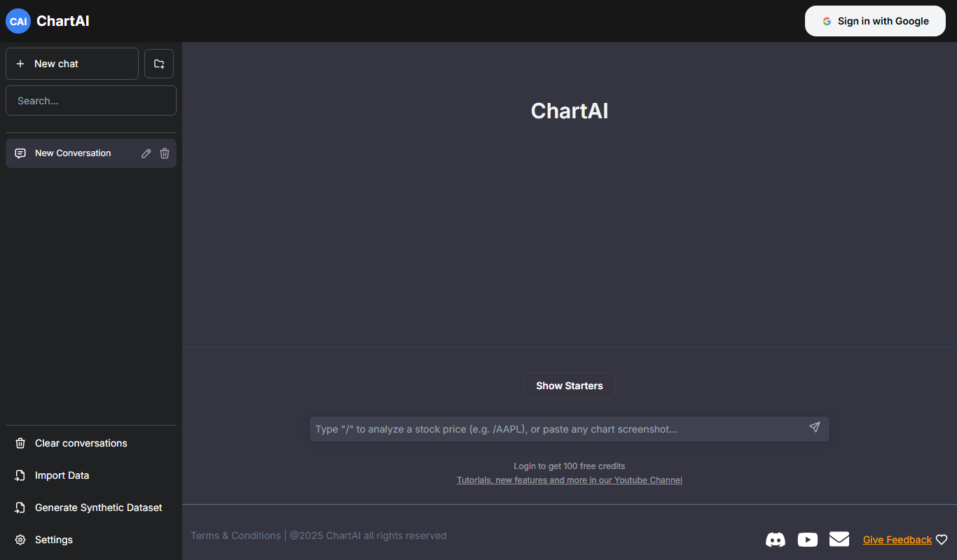Select Clear conversations in sidebar
Screen dimensions: 957x560
[x=91, y=443]
